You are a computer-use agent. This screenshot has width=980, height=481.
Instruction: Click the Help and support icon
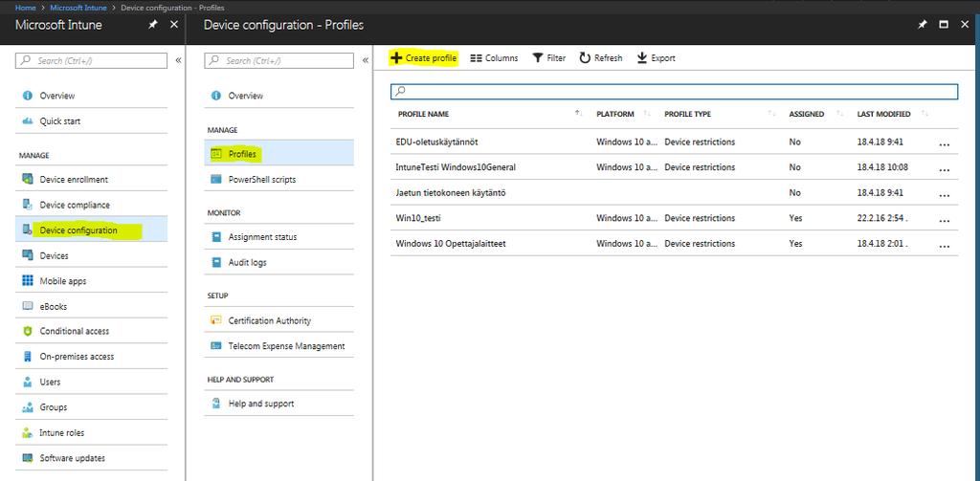click(x=216, y=404)
